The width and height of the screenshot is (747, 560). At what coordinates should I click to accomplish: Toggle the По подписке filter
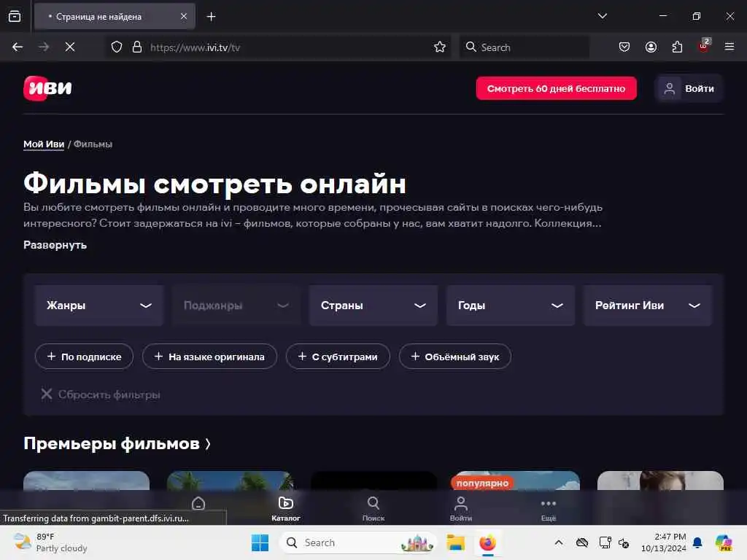pyautogui.click(x=85, y=357)
